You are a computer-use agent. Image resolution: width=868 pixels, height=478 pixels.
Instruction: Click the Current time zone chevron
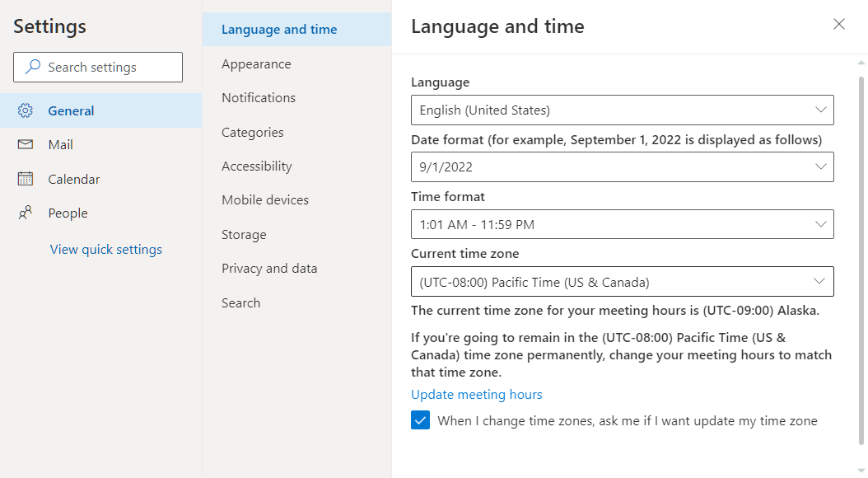820,281
